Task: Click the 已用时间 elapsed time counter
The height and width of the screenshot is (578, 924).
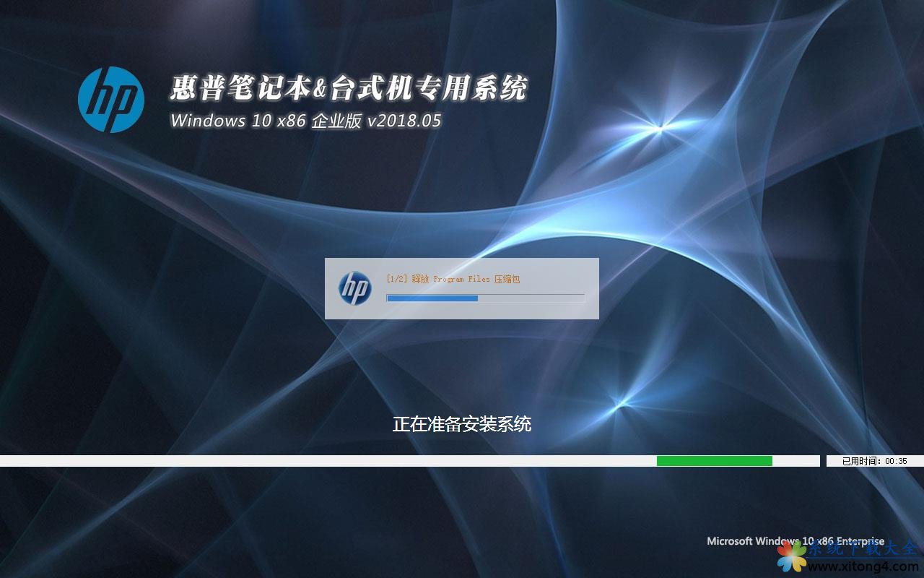Action: (874, 461)
